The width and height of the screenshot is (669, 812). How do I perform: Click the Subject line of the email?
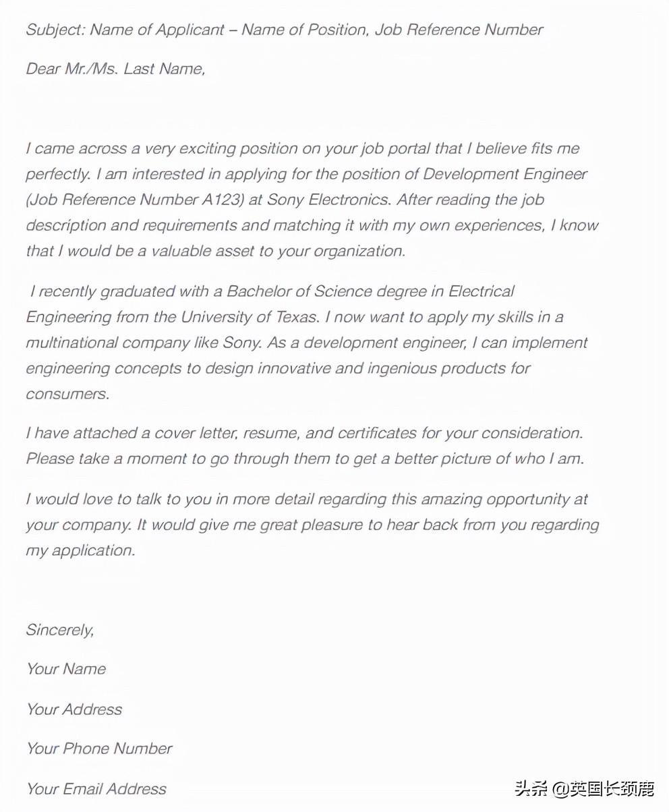[284, 30]
